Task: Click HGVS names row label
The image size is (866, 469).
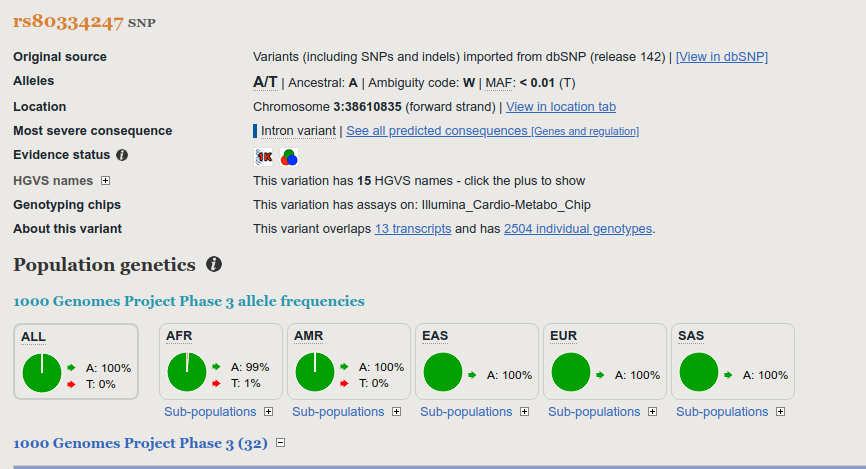Action: pos(53,181)
